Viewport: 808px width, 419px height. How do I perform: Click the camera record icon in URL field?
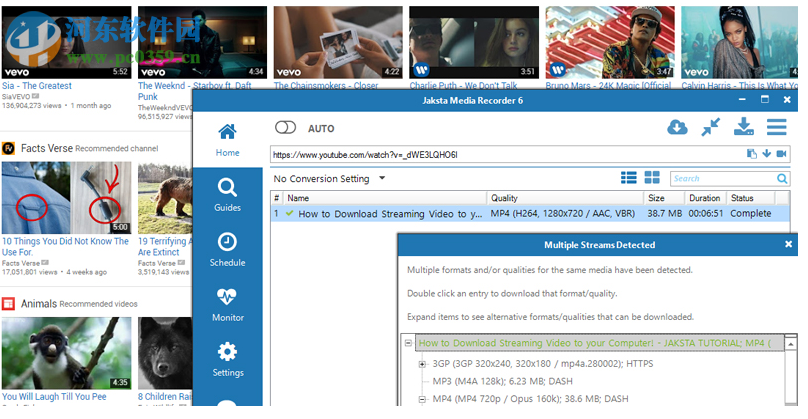point(781,154)
